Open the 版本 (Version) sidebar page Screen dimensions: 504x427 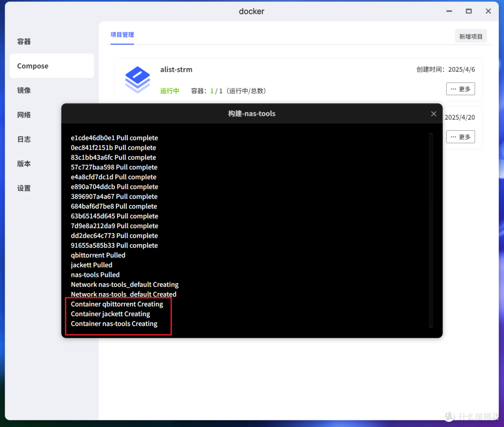[x=24, y=164]
